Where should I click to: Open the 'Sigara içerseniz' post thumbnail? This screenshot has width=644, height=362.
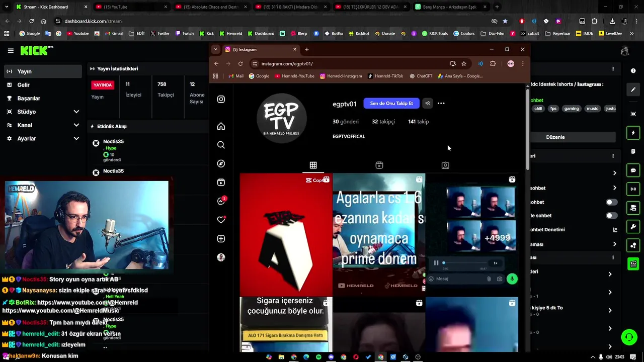click(286, 324)
